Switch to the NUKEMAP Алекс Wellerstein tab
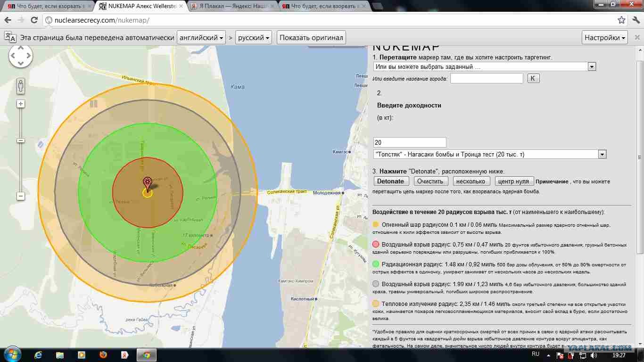 pyautogui.click(x=140, y=7)
